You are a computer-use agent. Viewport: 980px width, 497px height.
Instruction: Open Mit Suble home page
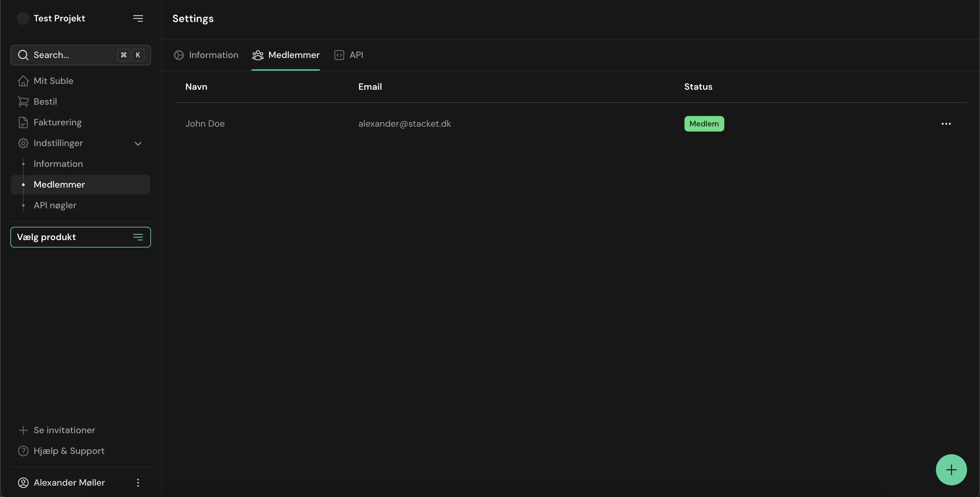53,81
